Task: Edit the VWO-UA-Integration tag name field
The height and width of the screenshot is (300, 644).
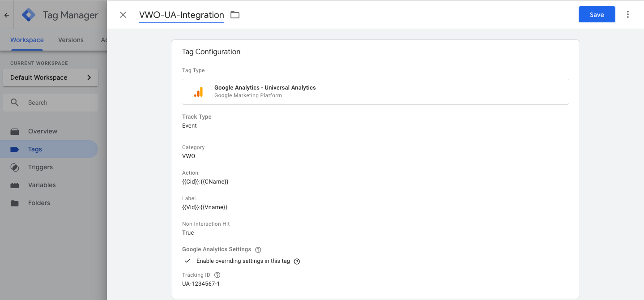Action: coord(182,15)
